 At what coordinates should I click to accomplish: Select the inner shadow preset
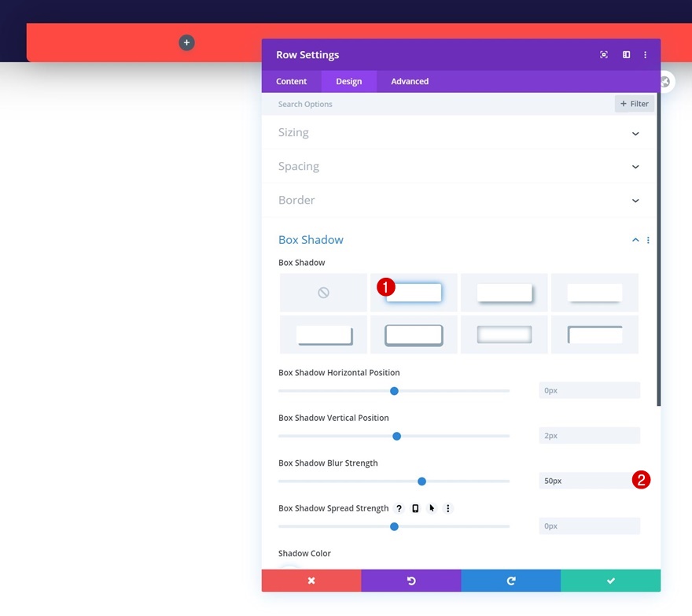pos(504,334)
